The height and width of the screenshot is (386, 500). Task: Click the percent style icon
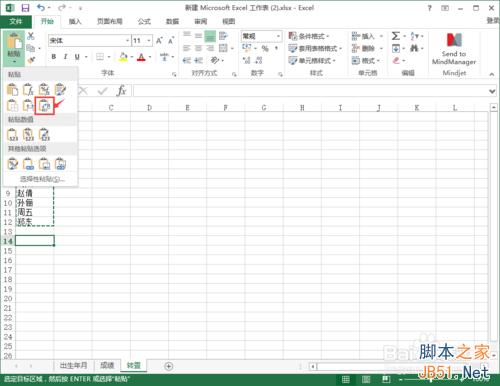(265, 49)
